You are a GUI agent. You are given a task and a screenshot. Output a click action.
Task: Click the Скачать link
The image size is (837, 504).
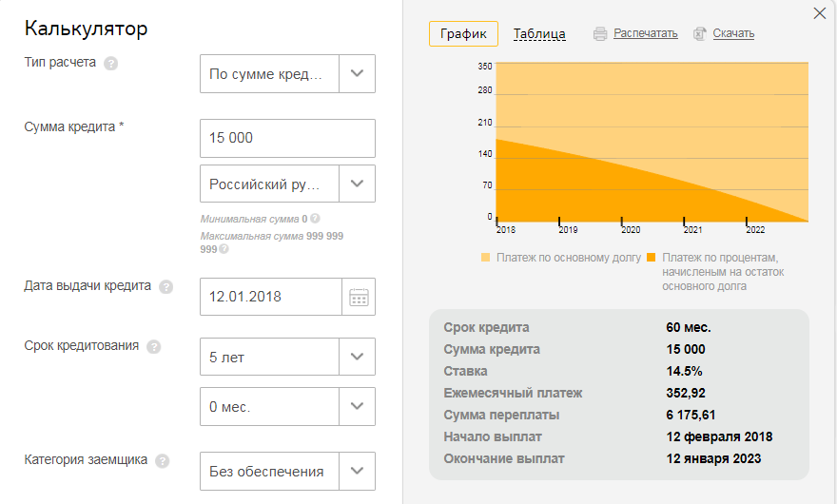point(733,34)
